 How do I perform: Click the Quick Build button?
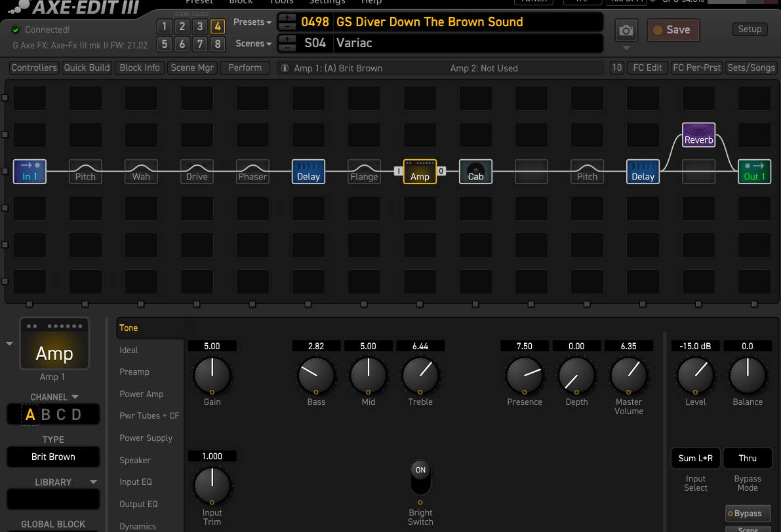87,67
